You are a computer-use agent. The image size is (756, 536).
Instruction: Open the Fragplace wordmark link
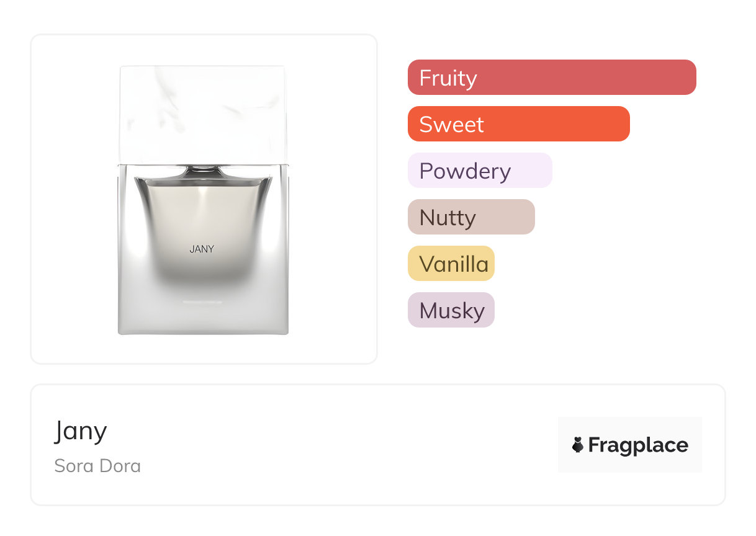[x=637, y=445]
